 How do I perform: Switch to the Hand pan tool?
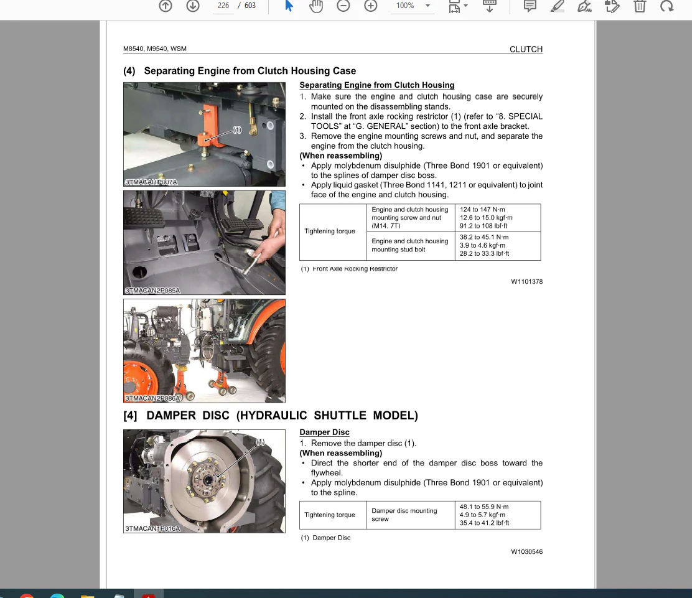pos(316,6)
